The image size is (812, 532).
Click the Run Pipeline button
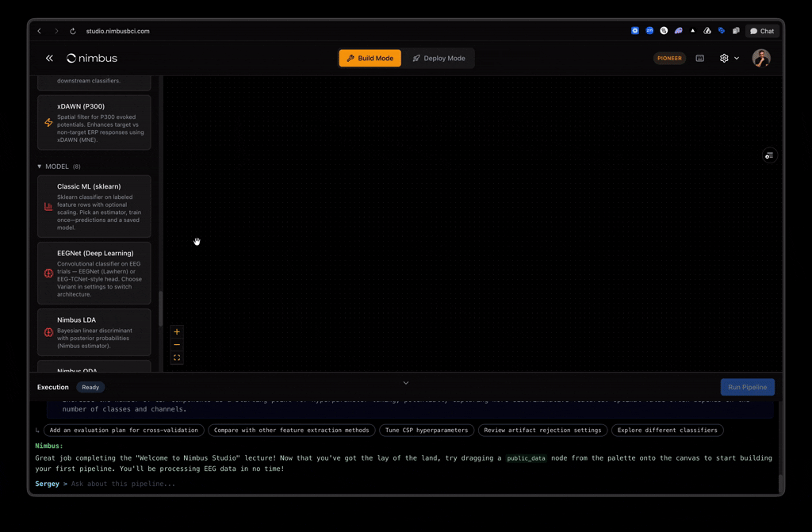tap(747, 387)
